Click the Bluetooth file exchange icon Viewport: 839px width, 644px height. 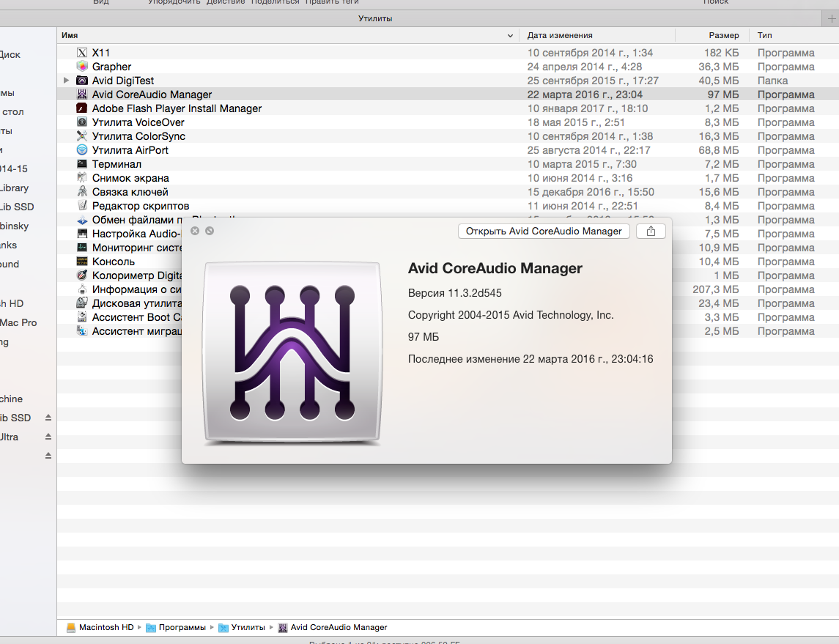(82, 220)
